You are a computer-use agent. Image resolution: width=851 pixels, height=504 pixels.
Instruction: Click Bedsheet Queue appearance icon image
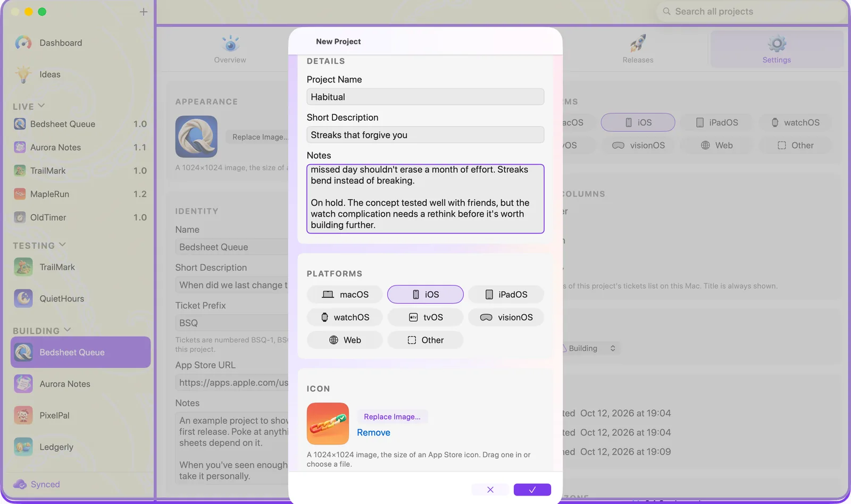(x=196, y=137)
